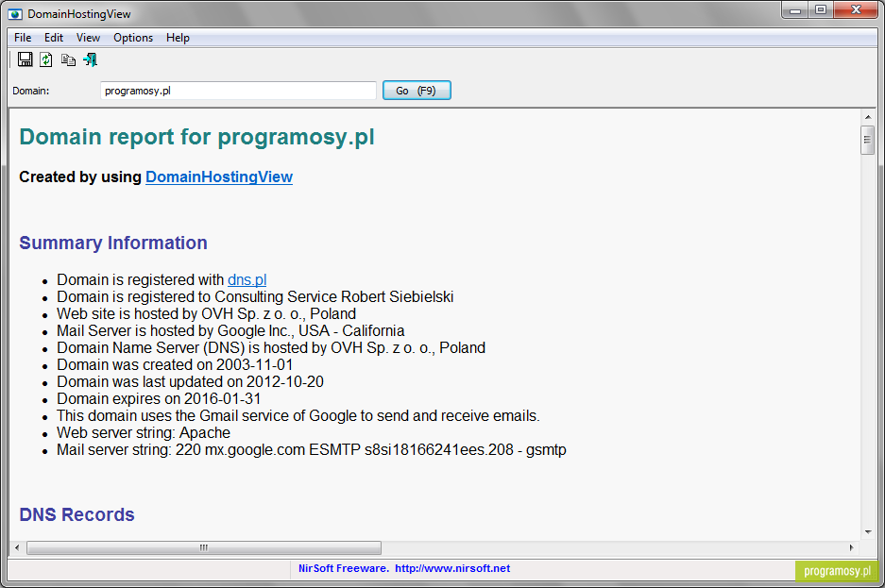The height and width of the screenshot is (588, 885).
Task: Open the NirSoft website link in status bar
Action: [x=452, y=568]
